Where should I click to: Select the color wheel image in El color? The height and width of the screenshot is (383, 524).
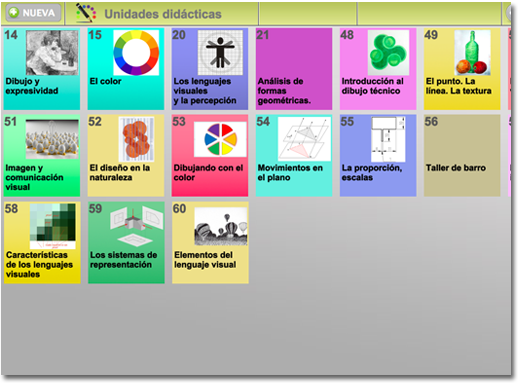pyautogui.click(x=136, y=52)
